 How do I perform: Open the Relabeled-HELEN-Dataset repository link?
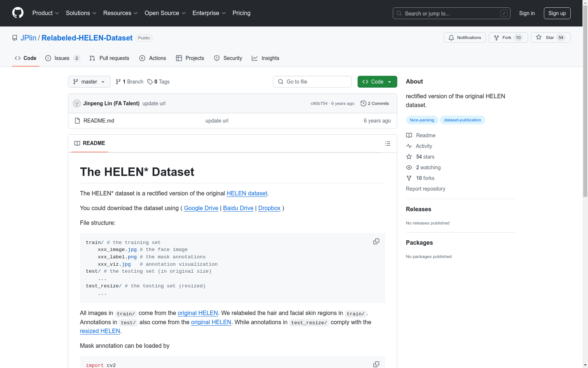click(87, 38)
